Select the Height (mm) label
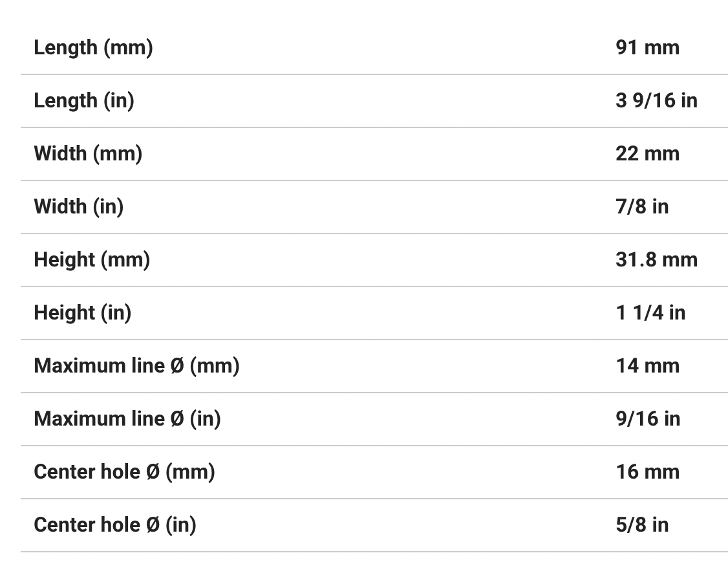 coord(92,259)
